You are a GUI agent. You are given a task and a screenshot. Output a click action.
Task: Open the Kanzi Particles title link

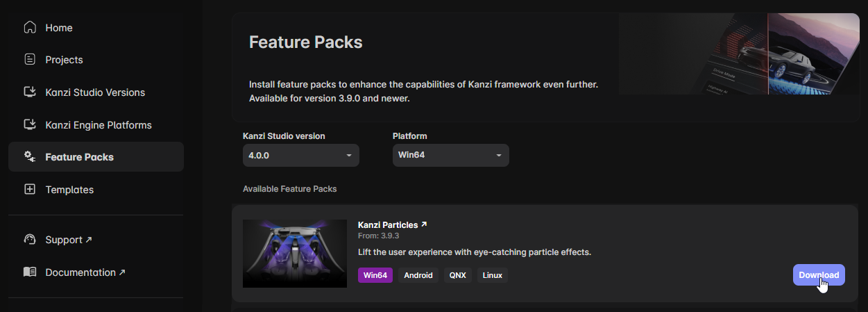[388, 225]
